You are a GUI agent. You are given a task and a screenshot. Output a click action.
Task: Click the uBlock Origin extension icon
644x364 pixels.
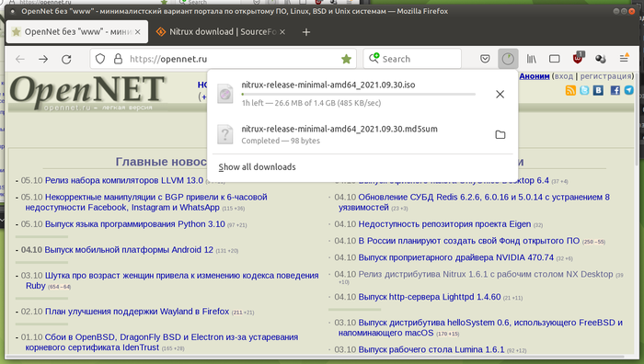[578, 58]
